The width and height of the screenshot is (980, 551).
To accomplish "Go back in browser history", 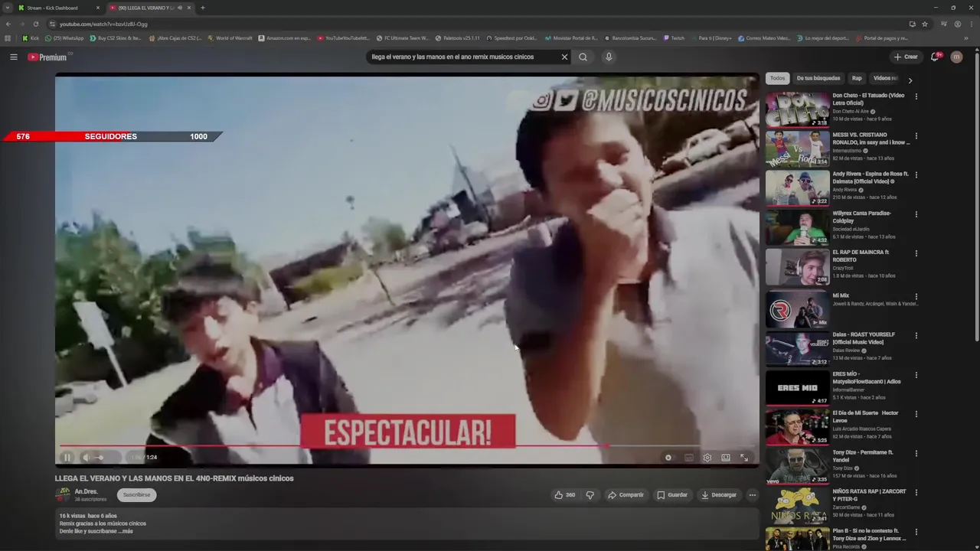I will click(8, 24).
